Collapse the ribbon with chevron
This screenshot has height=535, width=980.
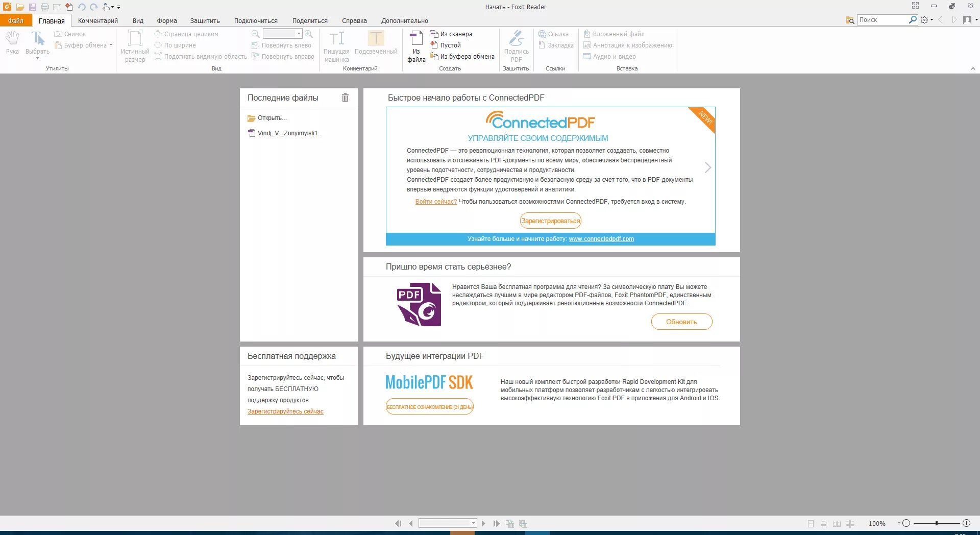click(973, 68)
